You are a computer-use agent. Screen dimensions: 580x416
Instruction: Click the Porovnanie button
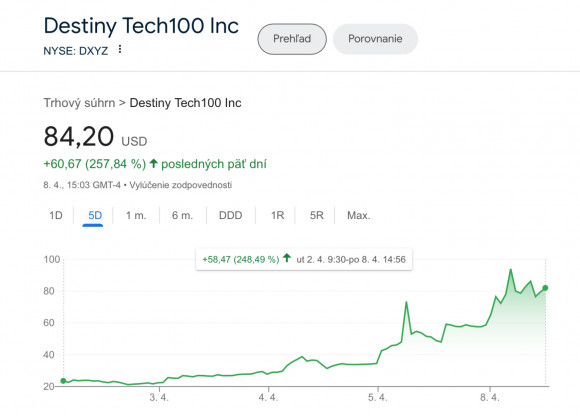point(375,39)
